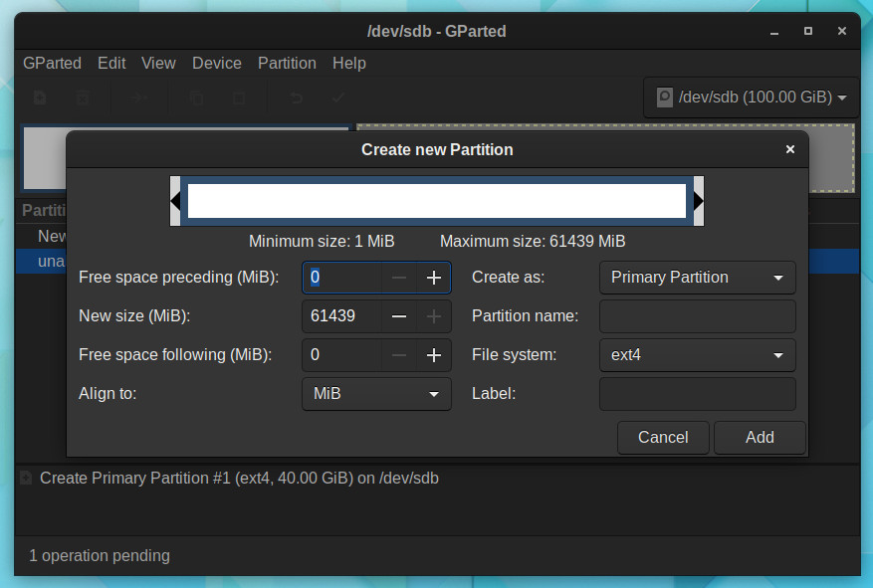Open the GParted menu
This screenshot has width=873, height=588.
[52, 64]
